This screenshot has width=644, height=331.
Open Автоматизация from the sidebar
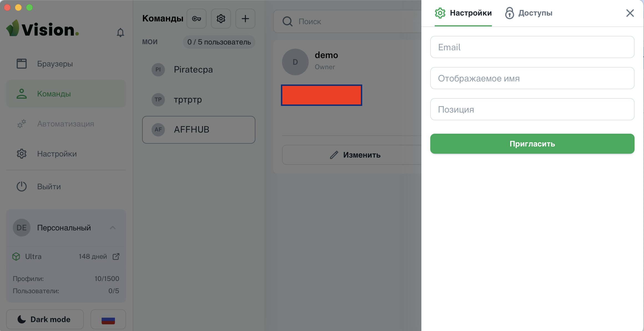coord(66,124)
